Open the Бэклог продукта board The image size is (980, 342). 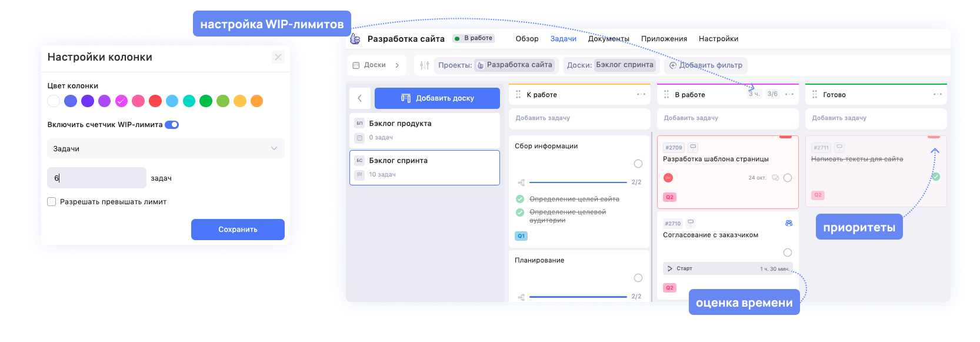(x=425, y=131)
